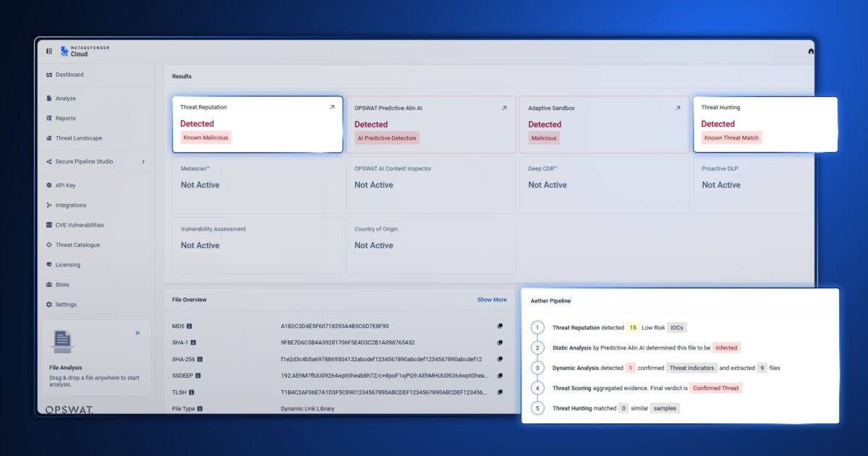Screen dimensions: 868x456
Task: Click the MD5 value A1B2C3D4E5F60718293A4B5C6D7E8F90
Action: (335, 326)
